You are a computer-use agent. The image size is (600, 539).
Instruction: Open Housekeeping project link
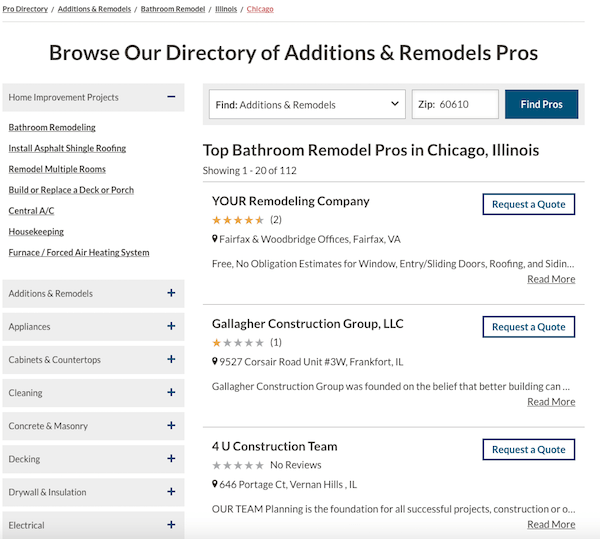pos(36,231)
